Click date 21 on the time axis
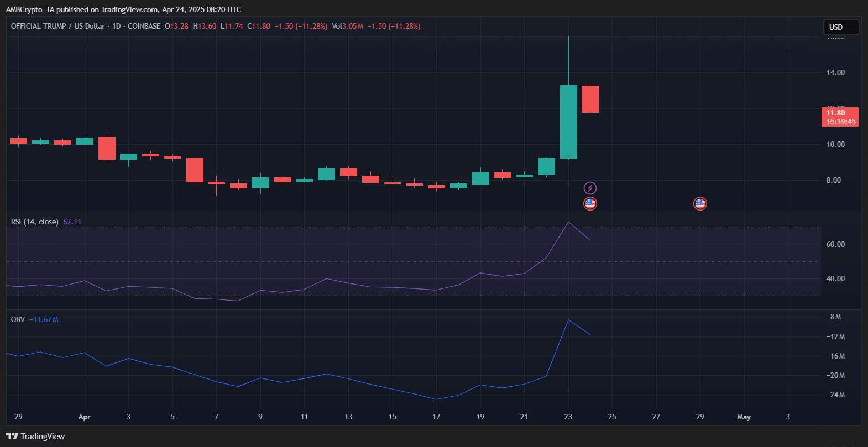The image size is (868, 447). (x=524, y=417)
